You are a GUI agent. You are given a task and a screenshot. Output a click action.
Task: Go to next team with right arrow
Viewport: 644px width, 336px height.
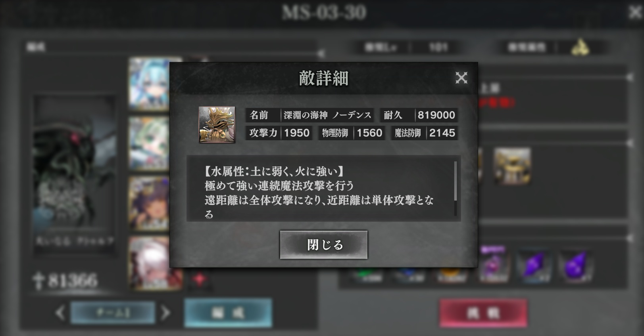coord(165,313)
